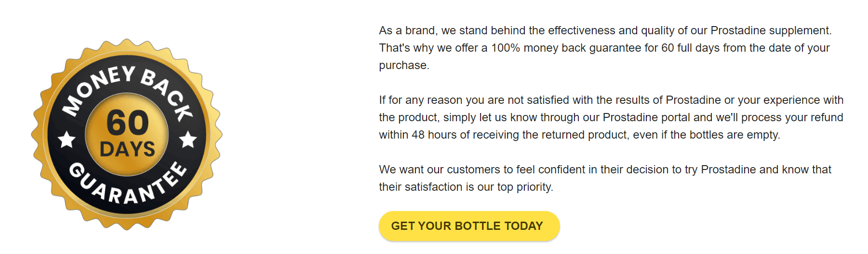Click the "Prostadine portal" text
Screen dimensions: 868x254
(x=646, y=117)
